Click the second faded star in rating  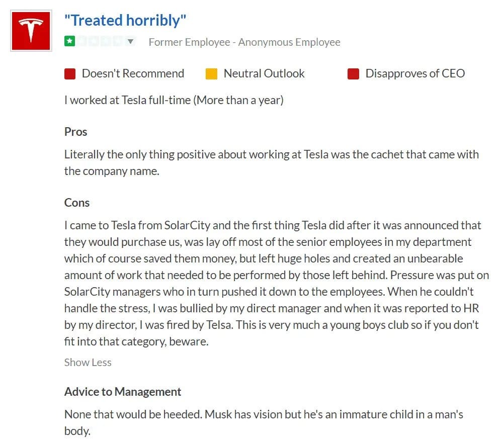[x=81, y=42]
